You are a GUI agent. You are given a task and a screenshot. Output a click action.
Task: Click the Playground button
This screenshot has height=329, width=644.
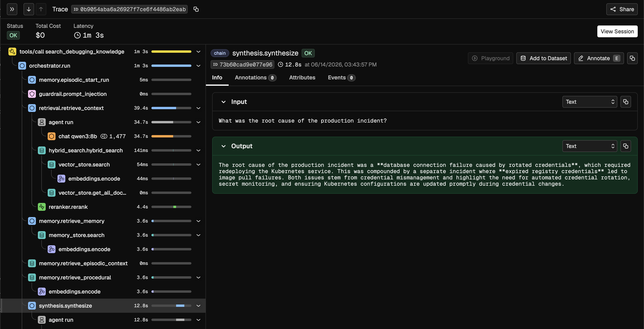point(490,58)
